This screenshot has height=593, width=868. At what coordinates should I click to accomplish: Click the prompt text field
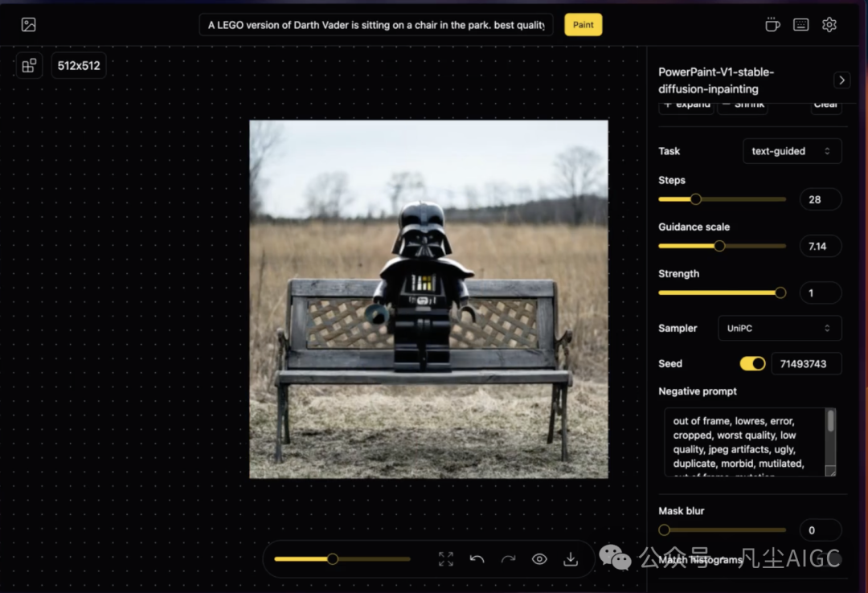(x=376, y=24)
